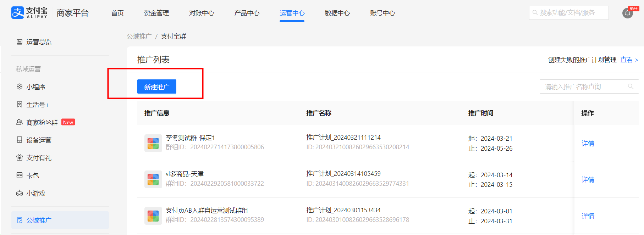Click search icon in 推广名称 query box
The image size is (644, 235).
(x=631, y=86)
